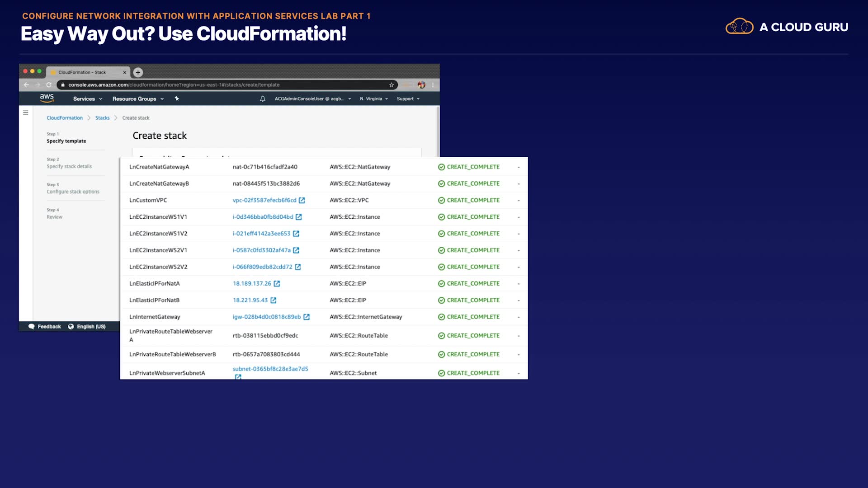Open the notifications bell icon
868x488 pixels.
coord(263,99)
